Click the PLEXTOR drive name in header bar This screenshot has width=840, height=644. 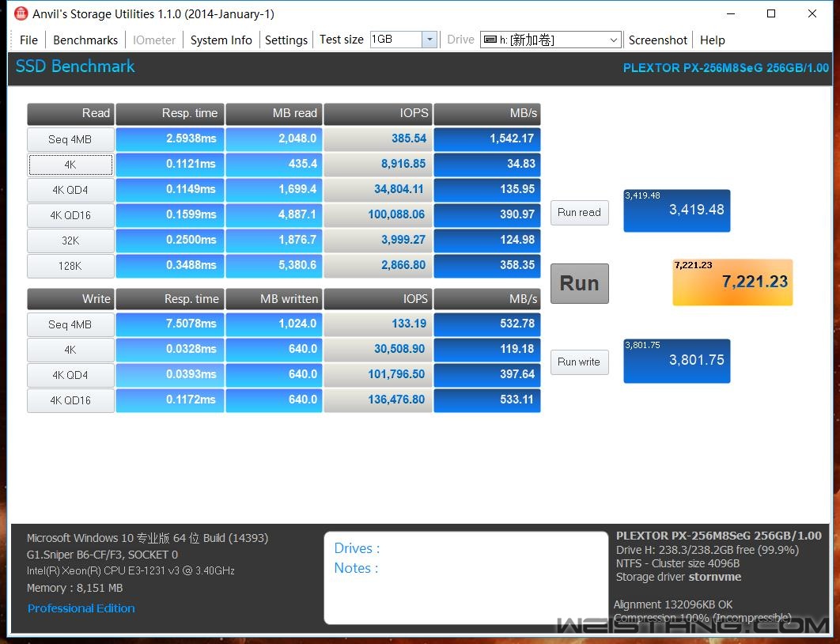pyautogui.click(x=726, y=68)
